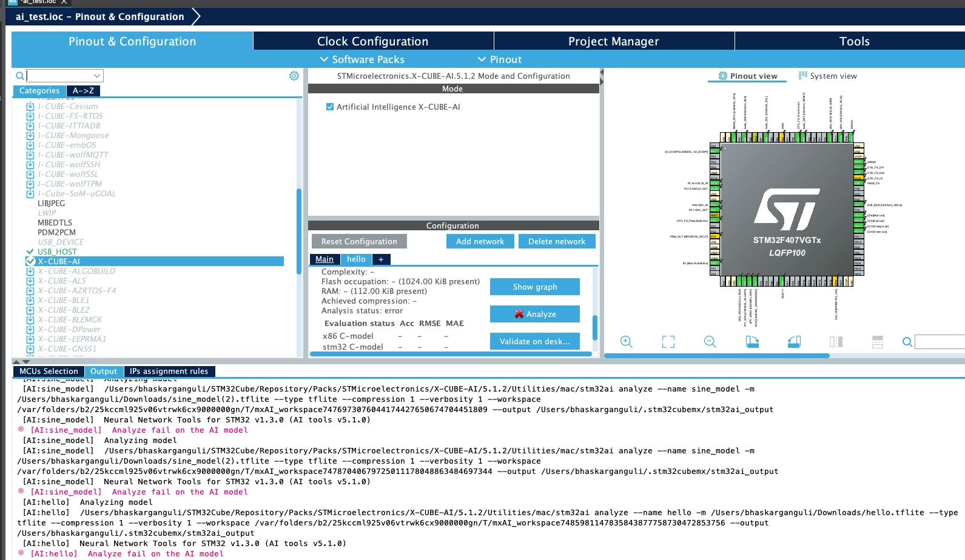
Task: Click the pinout pin search icon
Action: tap(907, 342)
